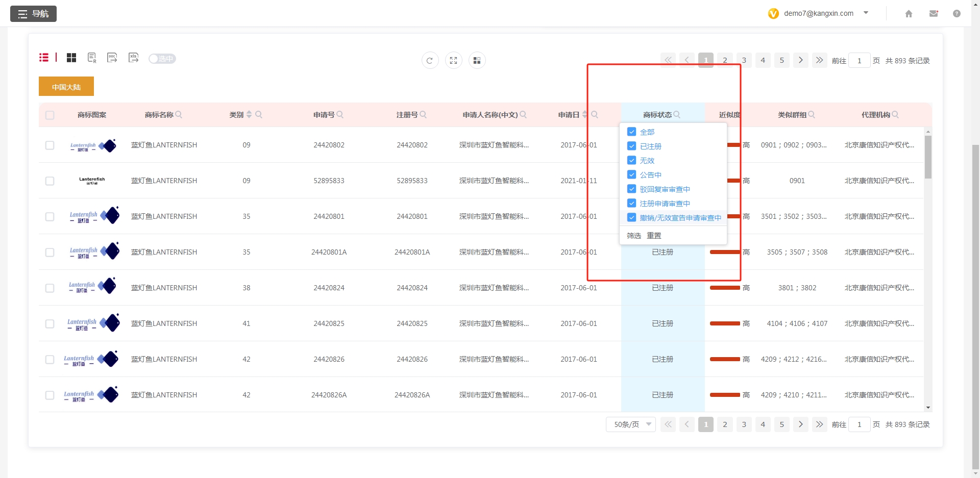The width and height of the screenshot is (980, 478).
Task: Export the results to DOC format
Action: click(112, 58)
